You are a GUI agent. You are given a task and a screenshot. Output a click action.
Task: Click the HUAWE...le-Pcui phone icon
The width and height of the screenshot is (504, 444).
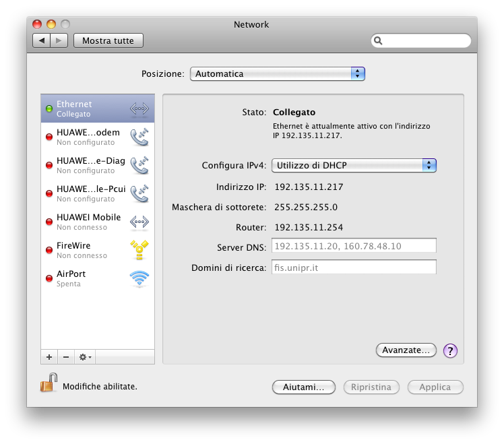(x=139, y=193)
